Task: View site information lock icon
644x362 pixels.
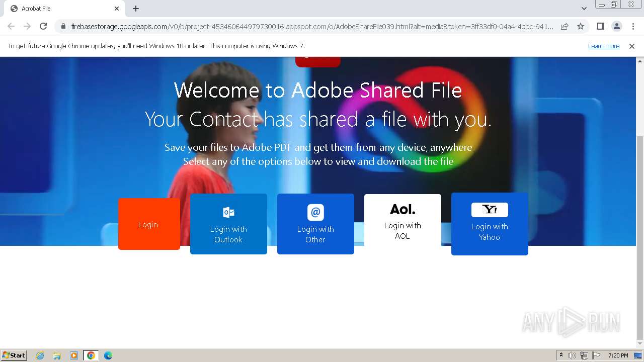Action: click(x=63, y=26)
